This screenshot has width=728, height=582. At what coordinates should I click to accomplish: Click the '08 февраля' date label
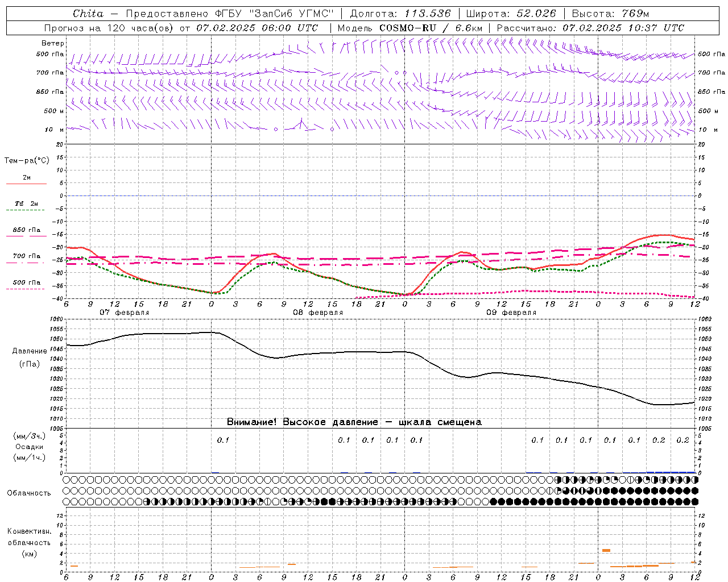pos(318,313)
